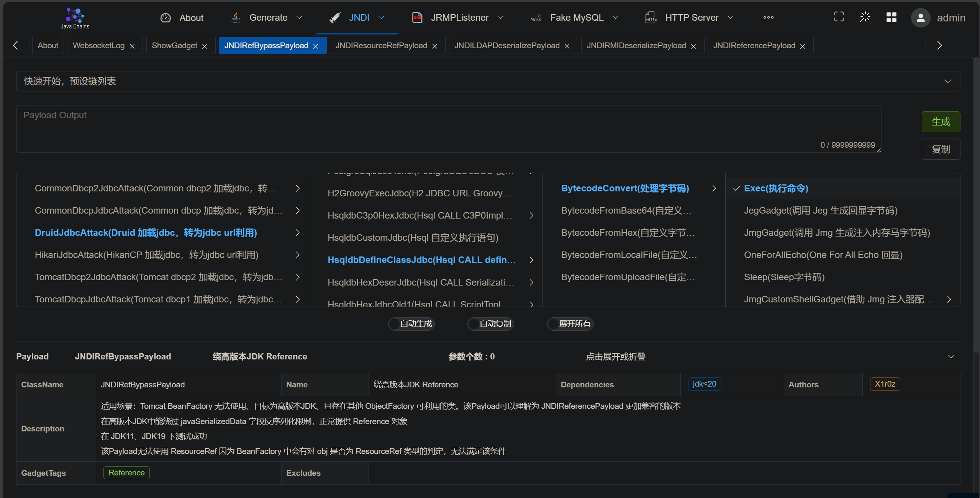Image resolution: width=980 pixels, height=498 pixels.
Task: Open the more menu ellipsis icon
Action: (x=768, y=18)
